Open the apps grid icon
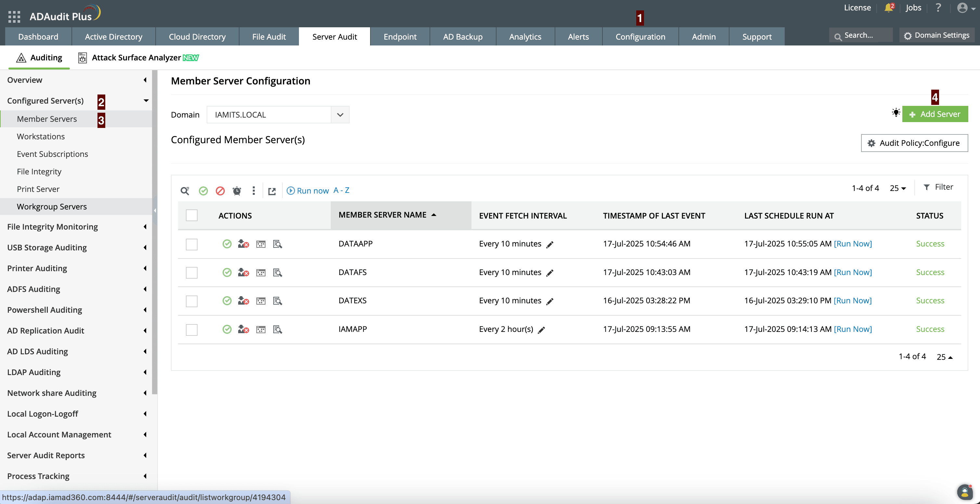 click(14, 16)
